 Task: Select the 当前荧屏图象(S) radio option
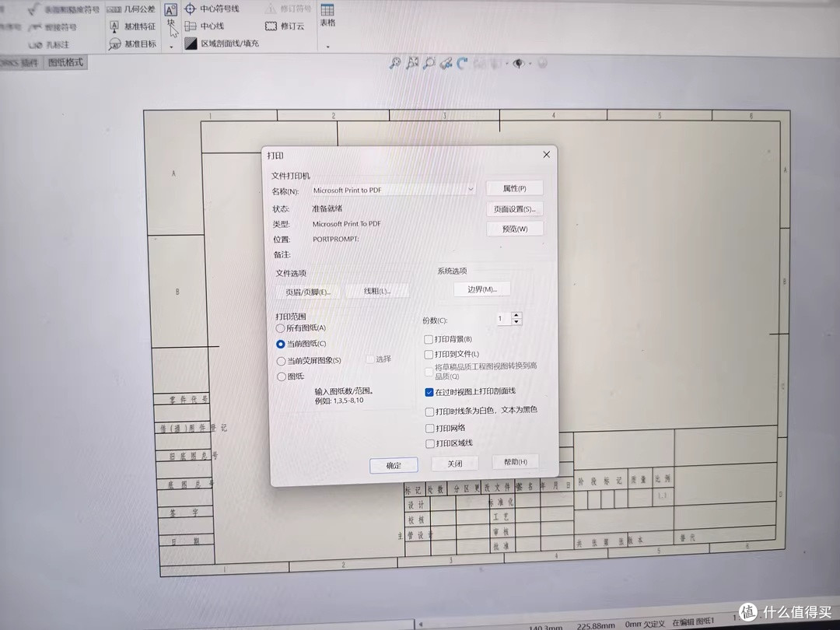282,361
